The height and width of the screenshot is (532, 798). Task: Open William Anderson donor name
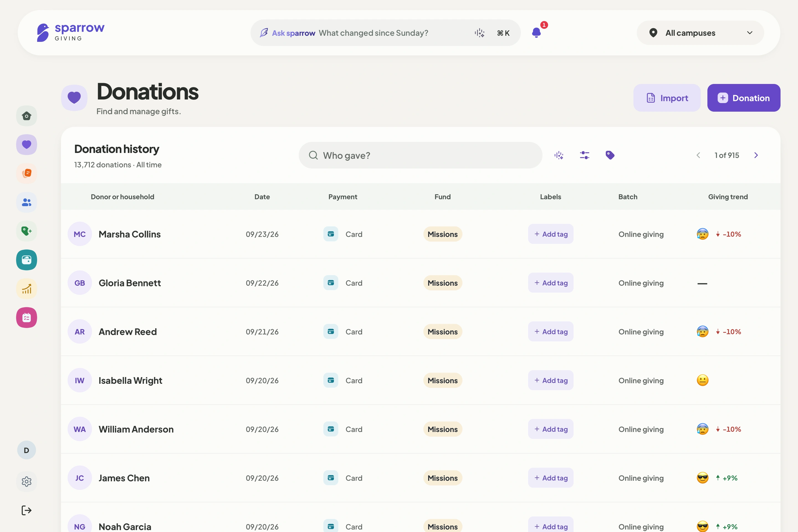(136, 429)
